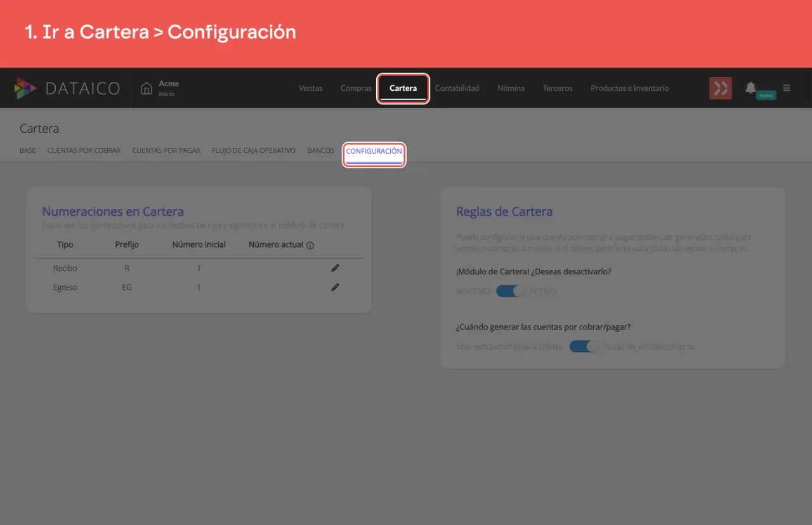This screenshot has width=812, height=525.
Task: Open the Nómina menu
Action: (511, 88)
